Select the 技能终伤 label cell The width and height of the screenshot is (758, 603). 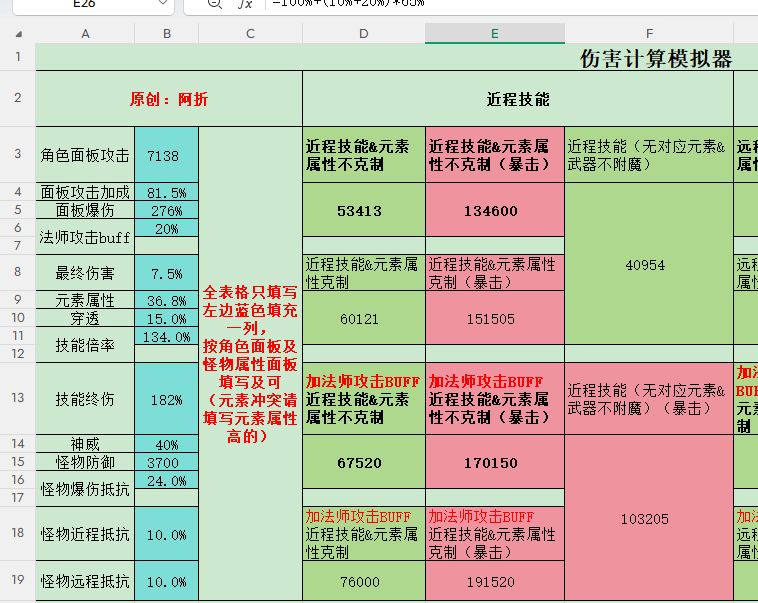[85, 399]
